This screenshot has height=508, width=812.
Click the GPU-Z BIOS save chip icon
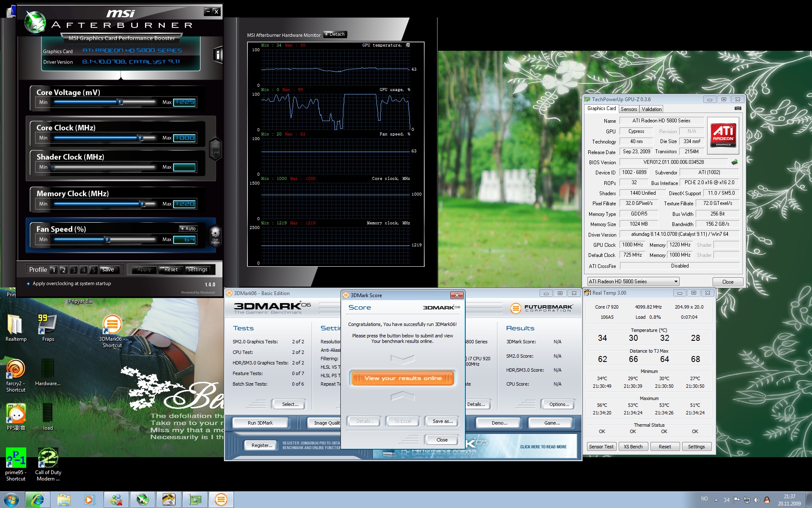tap(735, 162)
